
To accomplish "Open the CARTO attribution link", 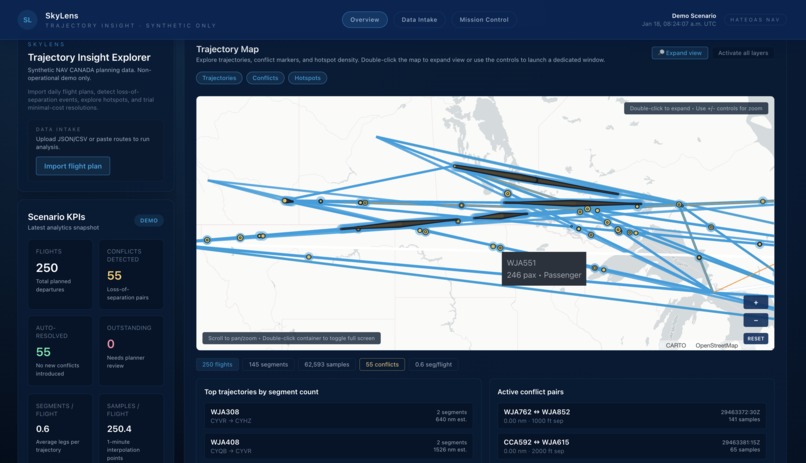I will coord(675,345).
